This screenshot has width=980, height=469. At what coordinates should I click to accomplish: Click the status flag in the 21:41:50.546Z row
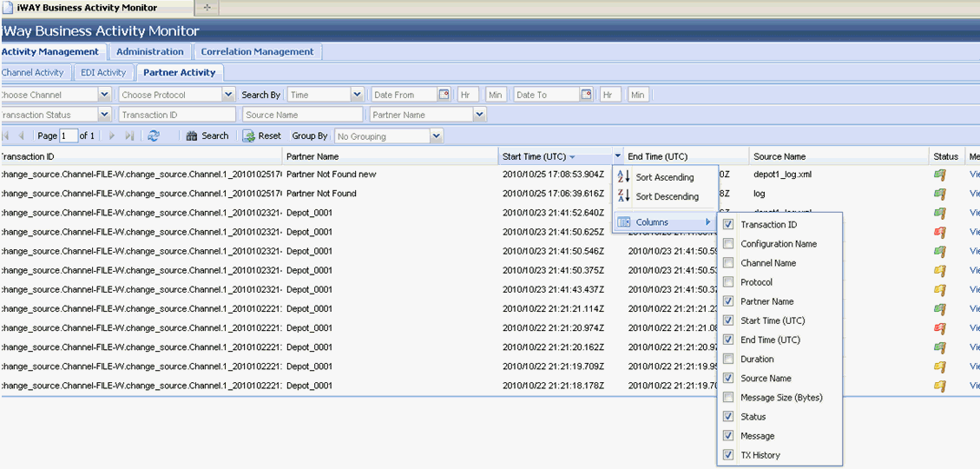(x=939, y=251)
